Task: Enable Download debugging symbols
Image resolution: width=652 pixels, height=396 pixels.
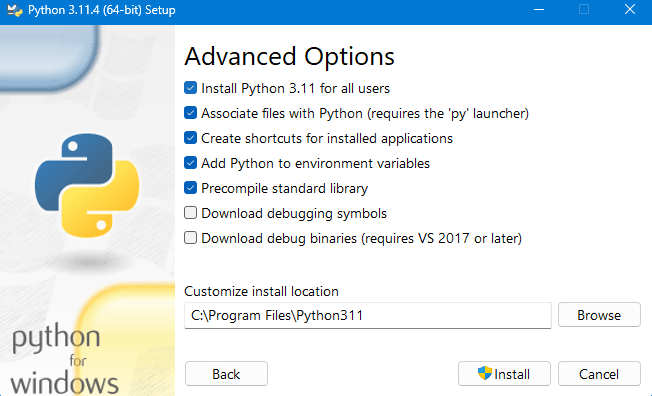Action: click(x=190, y=213)
